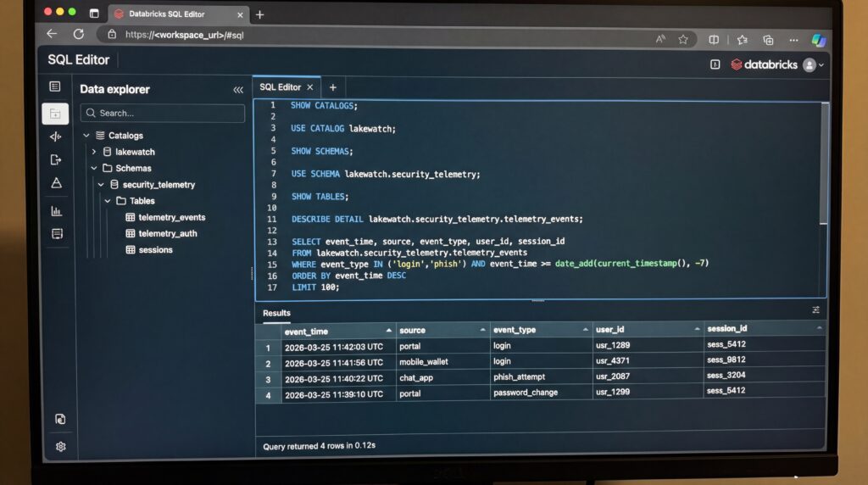Click the code editor vertical scrollbar
This screenshot has height=485, width=868.
(x=824, y=164)
